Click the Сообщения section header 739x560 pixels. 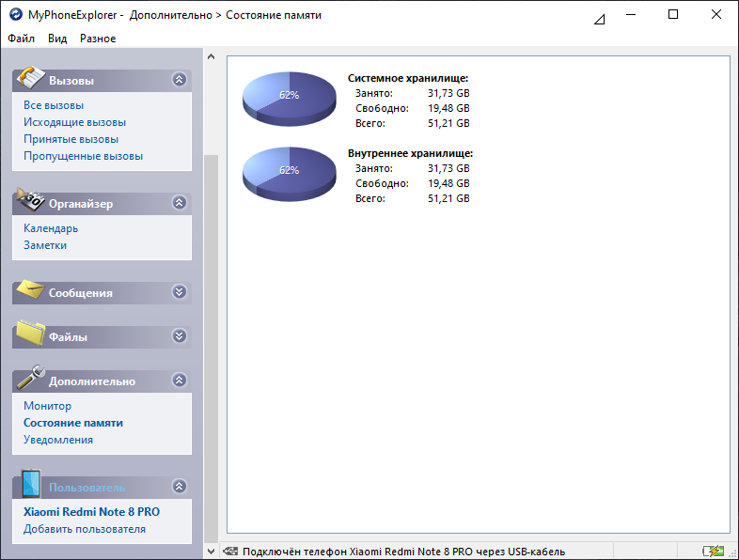pyautogui.click(x=102, y=292)
